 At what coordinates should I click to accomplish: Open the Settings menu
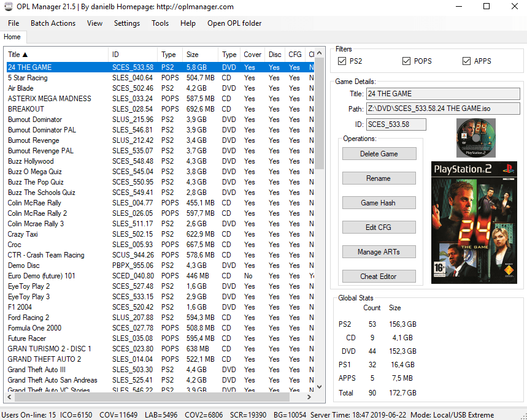pyautogui.click(x=126, y=23)
